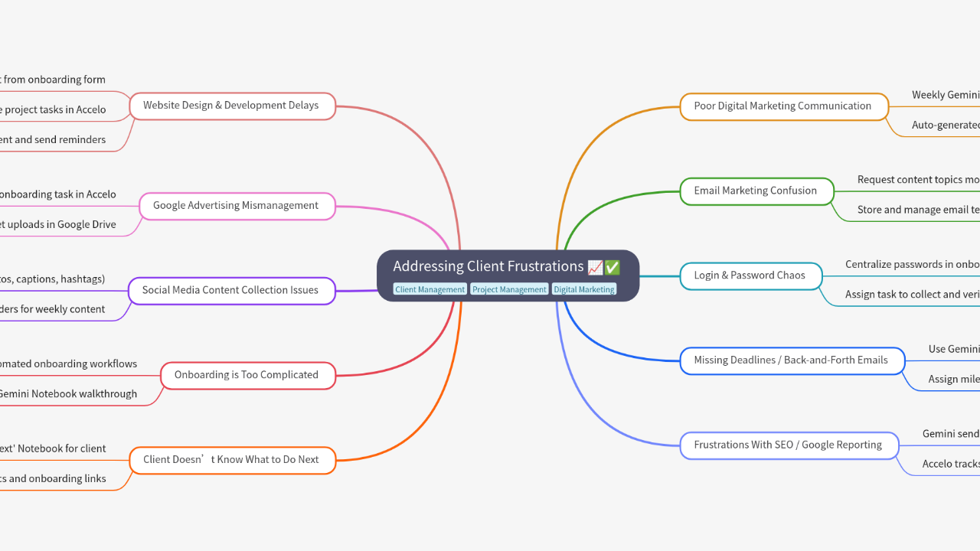Select 'Google Advertising Mismanagement' node
The width and height of the screenshot is (980, 551).
point(237,206)
